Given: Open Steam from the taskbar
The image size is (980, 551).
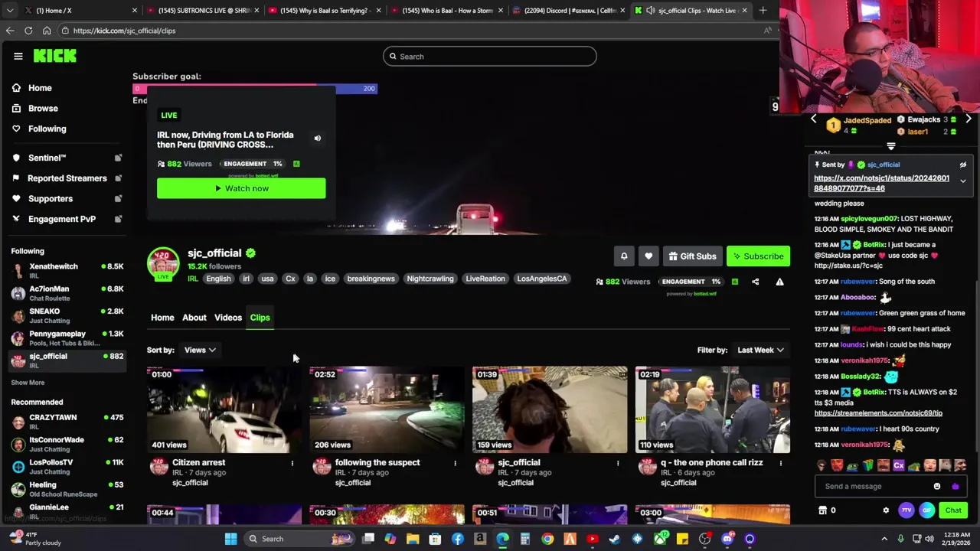Looking at the screenshot, I should pyautogui.click(x=614, y=539).
